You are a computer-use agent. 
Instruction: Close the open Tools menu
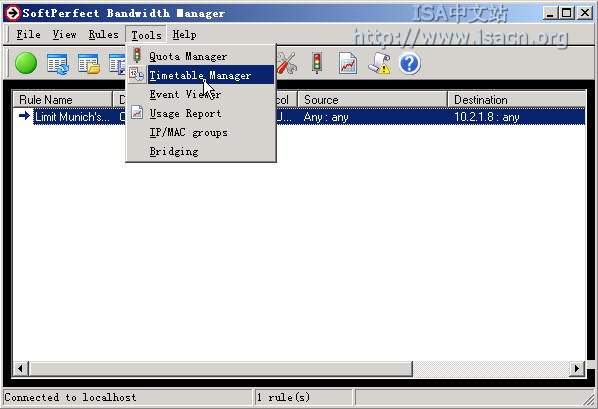[146, 35]
